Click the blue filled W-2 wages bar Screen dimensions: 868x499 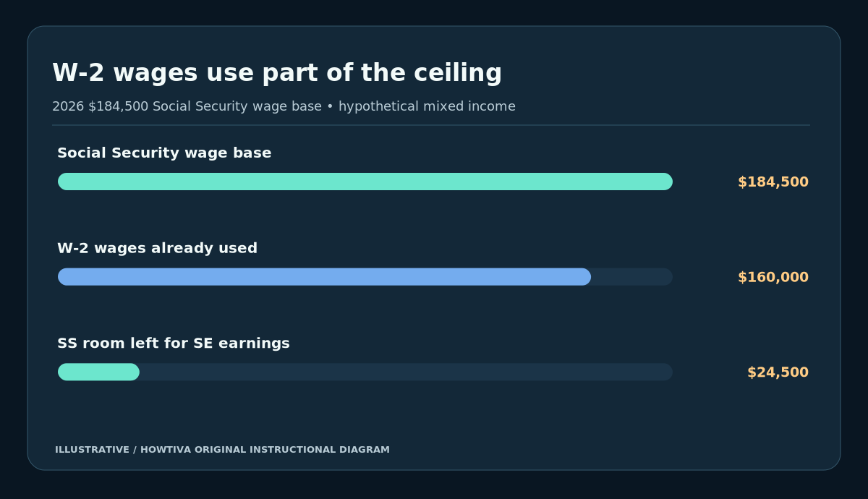click(x=324, y=277)
